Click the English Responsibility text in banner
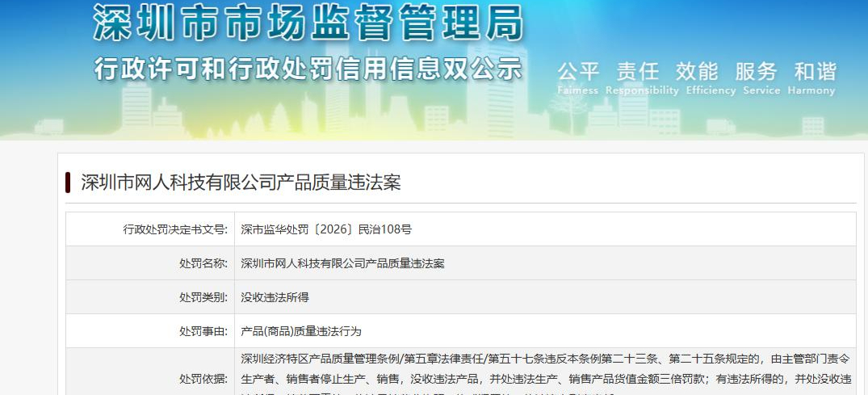 (642, 90)
